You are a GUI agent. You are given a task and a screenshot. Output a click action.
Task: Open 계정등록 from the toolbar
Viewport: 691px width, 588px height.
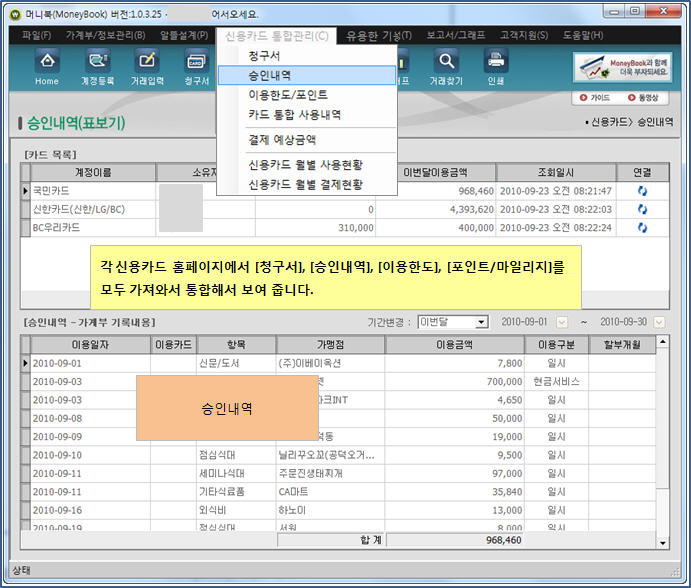pos(97,65)
